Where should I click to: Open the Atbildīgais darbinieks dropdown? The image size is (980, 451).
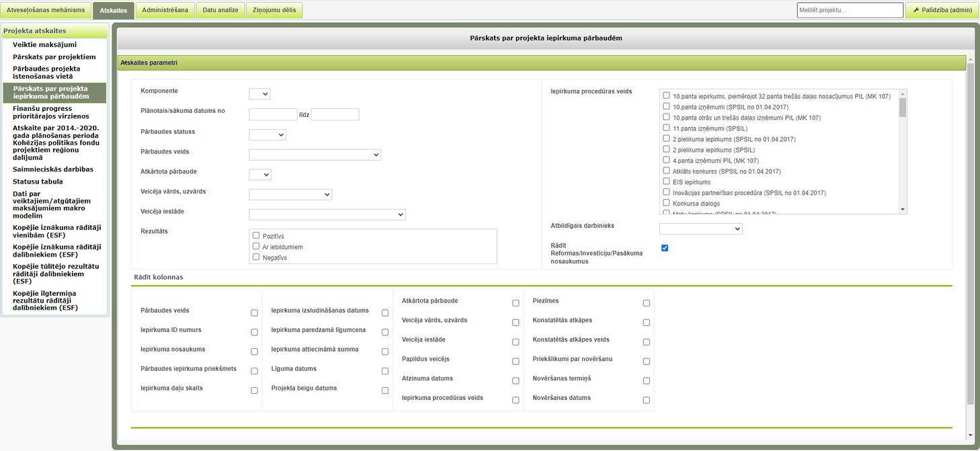pos(701,229)
